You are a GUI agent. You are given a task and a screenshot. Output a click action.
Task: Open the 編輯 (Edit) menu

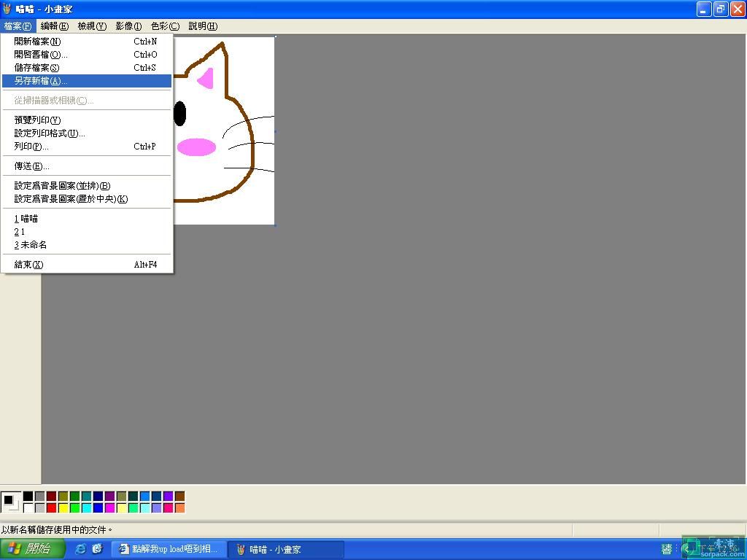[x=54, y=26]
